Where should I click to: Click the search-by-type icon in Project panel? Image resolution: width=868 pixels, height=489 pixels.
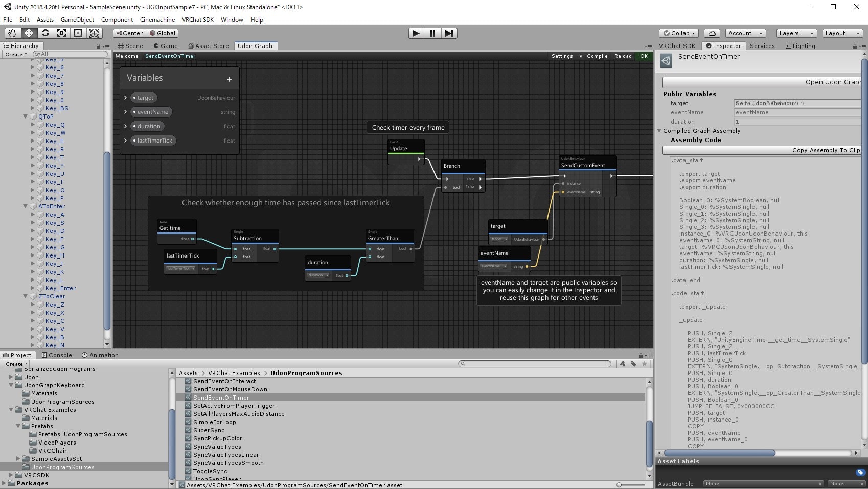(x=623, y=364)
